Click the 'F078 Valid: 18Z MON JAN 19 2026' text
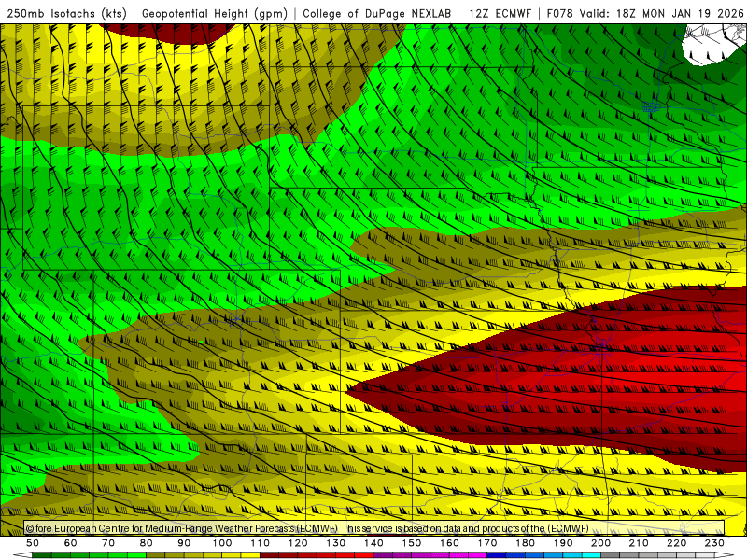This screenshot has height=560, width=747. (x=645, y=14)
